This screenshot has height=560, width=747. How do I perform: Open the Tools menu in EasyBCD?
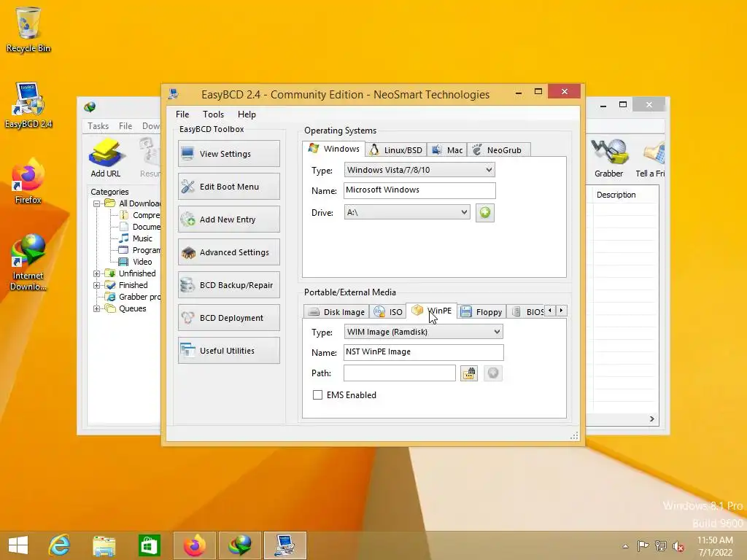[213, 114]
